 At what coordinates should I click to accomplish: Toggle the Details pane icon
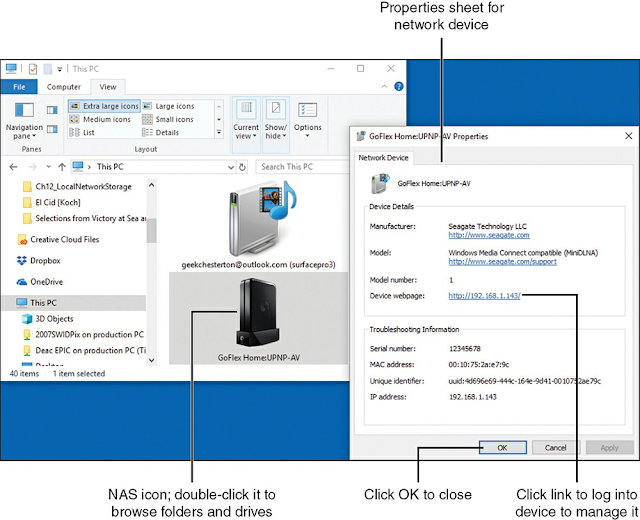52,129
